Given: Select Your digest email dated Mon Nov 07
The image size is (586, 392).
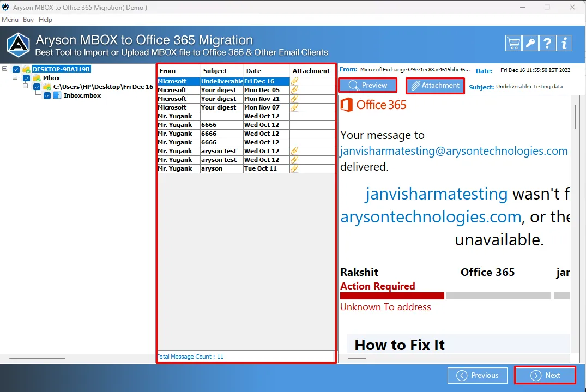Looking at the screenshot, I should click(x=246, y=107).
